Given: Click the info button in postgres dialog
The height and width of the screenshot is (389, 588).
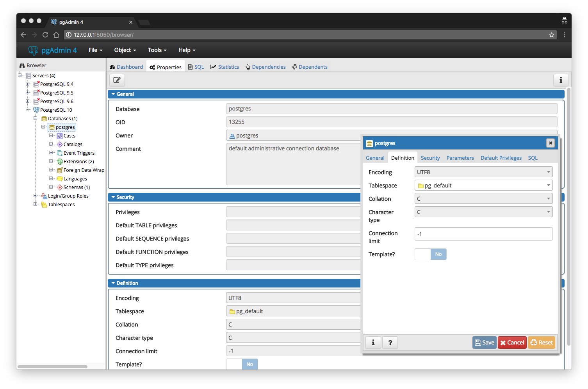Looking at the screenshot, I should [x=373, y=343].
